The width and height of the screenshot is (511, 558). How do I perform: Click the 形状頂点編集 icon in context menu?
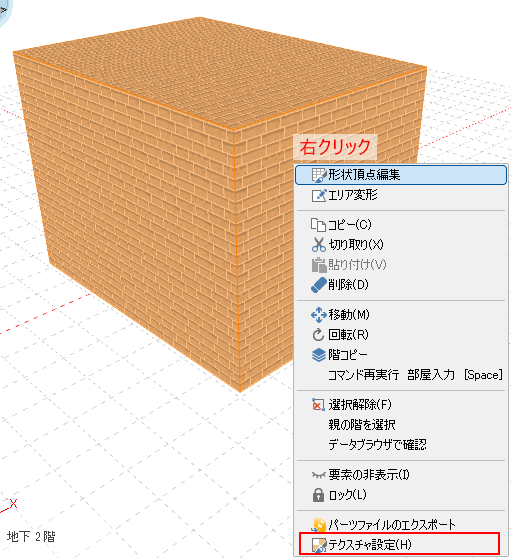click(318, 175)
